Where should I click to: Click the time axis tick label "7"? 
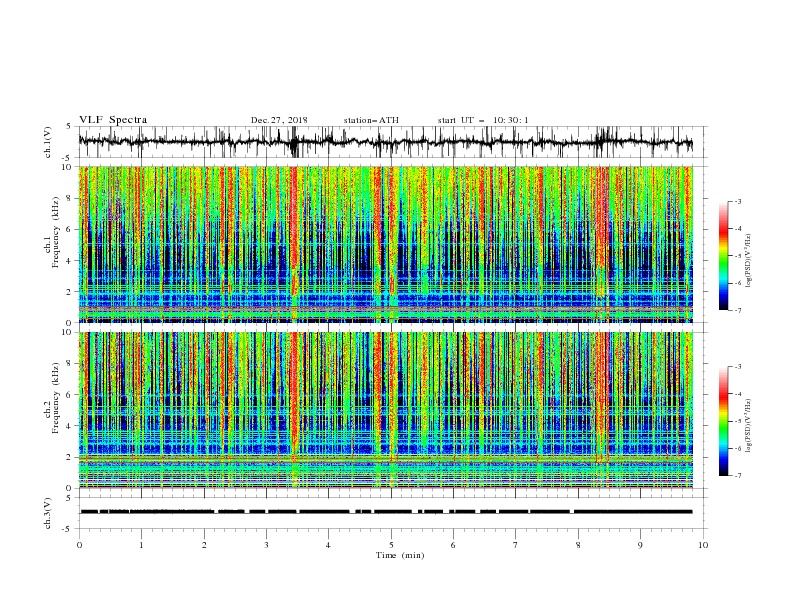coord(515,545)
